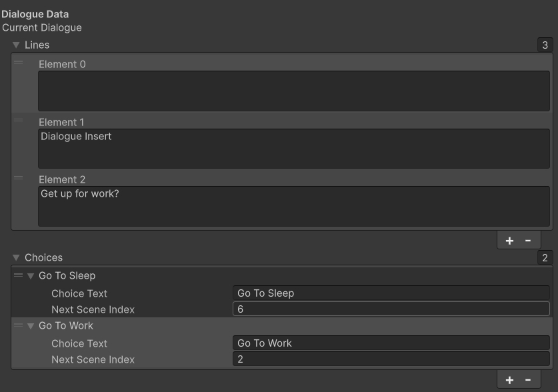This screenshot has width=558, height=392.
Task: Click the minus icon below the Lines list
Action: [528, 241]
